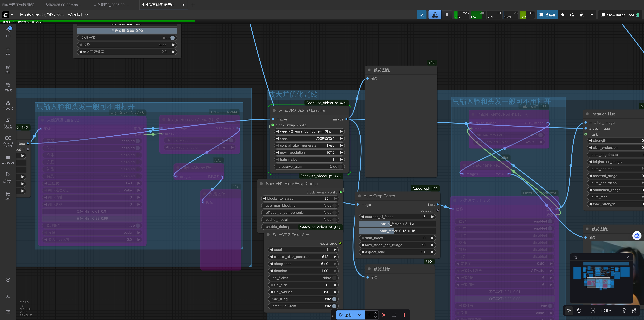Switch to 人物替换2_2025-09 tab
Screen dimensions: 644x320
click(x=112, y=5)
